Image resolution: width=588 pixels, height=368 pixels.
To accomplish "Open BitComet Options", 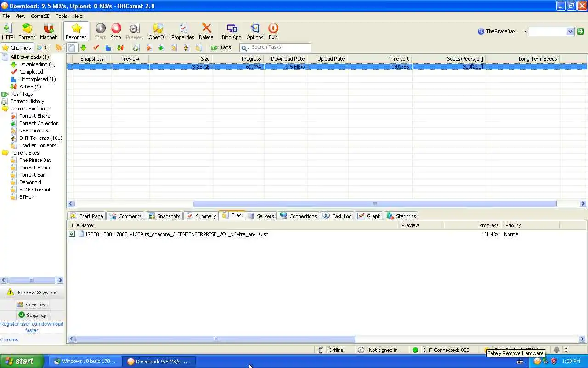I will point(255,32).
